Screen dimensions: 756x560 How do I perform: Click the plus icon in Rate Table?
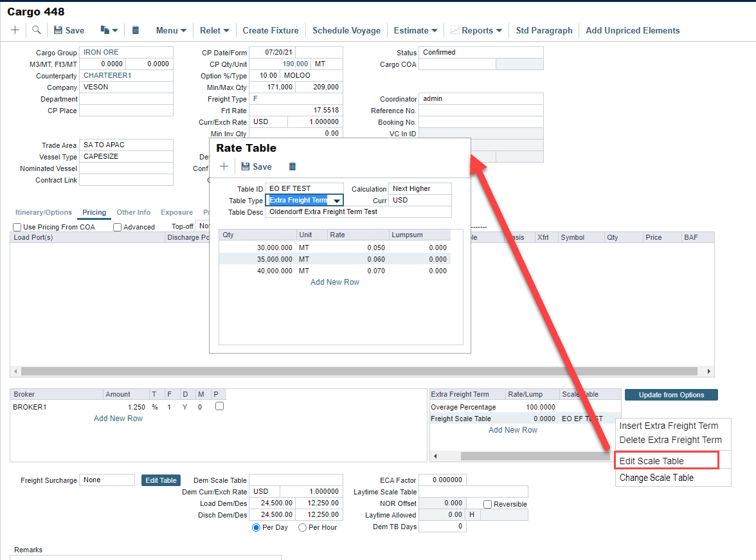224,167
